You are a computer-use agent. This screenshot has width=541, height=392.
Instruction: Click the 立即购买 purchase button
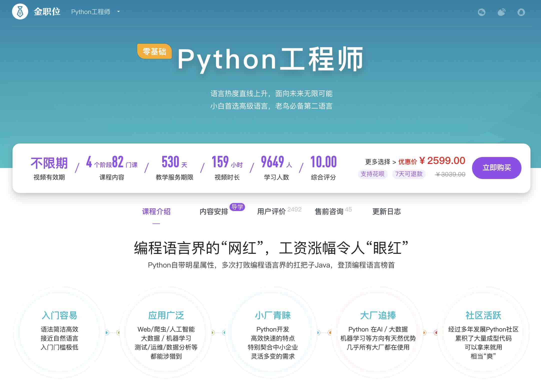tap(496, 168)
